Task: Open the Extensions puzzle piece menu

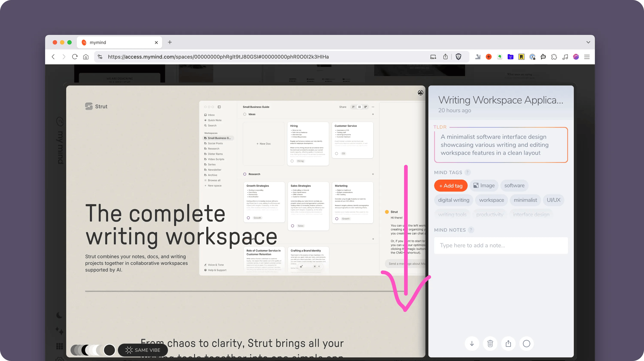Action: point(554,57)
